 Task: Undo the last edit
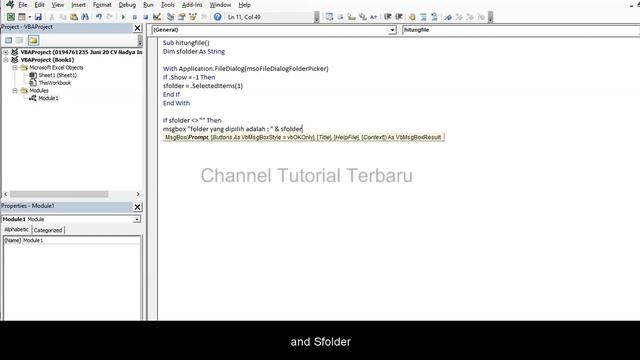click(98, 17)
